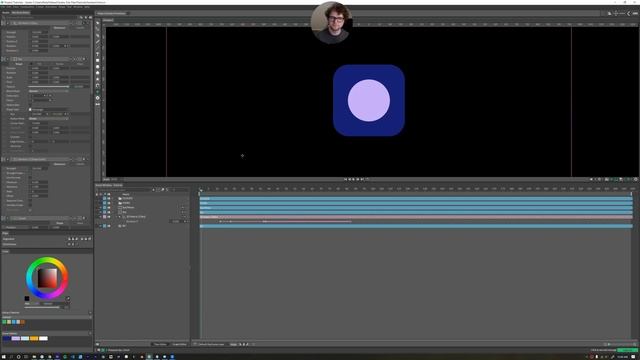Click the Time Editor button below the timeline

coord(160,344)
